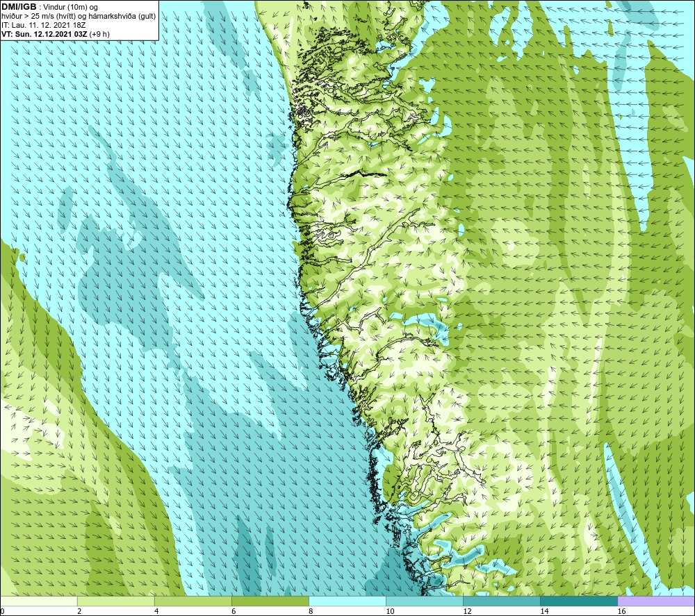
Task: Click the 2–4 m/s light green swatch
Action: [x=115, y=601]
